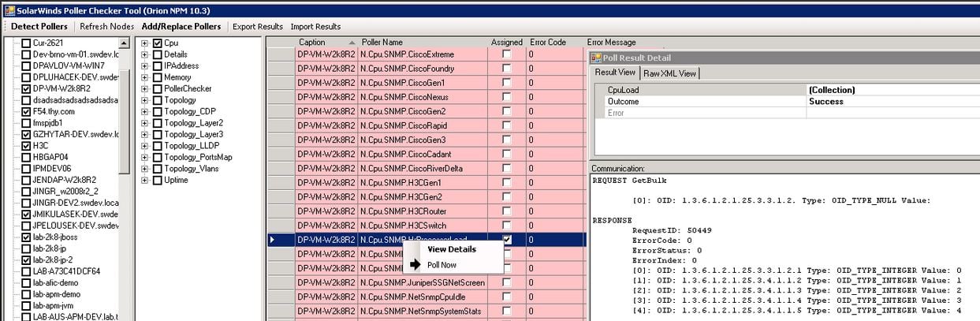Select the Topology_PortsMap tree label
Viewport: 980px width, 321px height.
coord(198,157)
